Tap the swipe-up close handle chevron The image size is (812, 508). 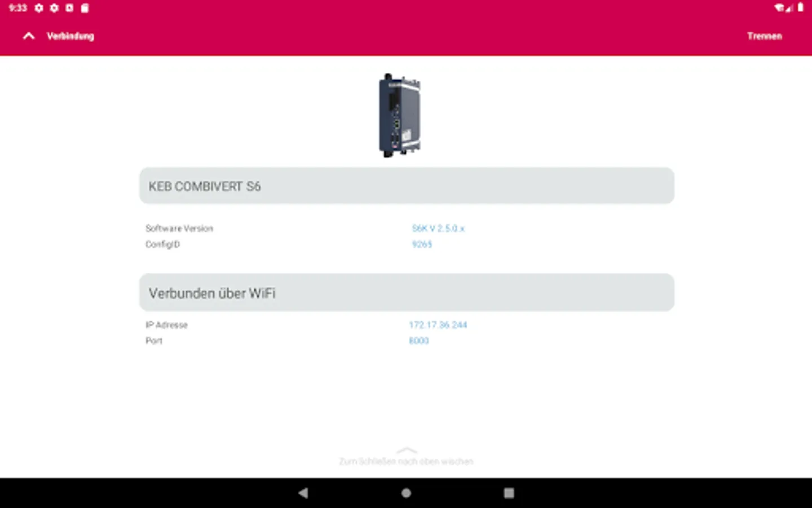pos(407,450)
